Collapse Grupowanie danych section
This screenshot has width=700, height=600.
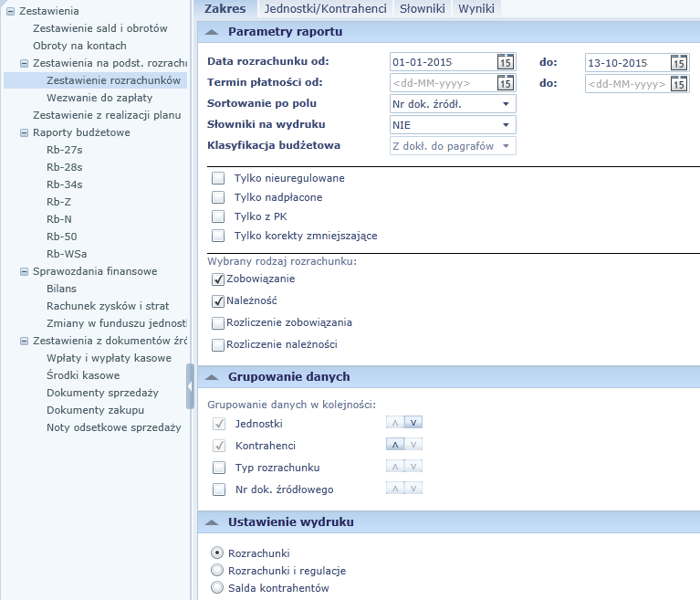[x=212, y=377]
